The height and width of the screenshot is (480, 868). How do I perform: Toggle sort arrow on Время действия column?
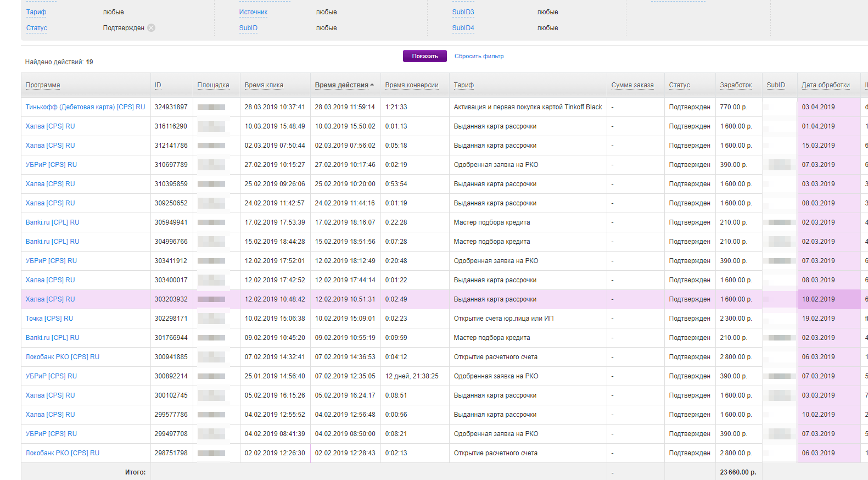[x=372, y=85]
